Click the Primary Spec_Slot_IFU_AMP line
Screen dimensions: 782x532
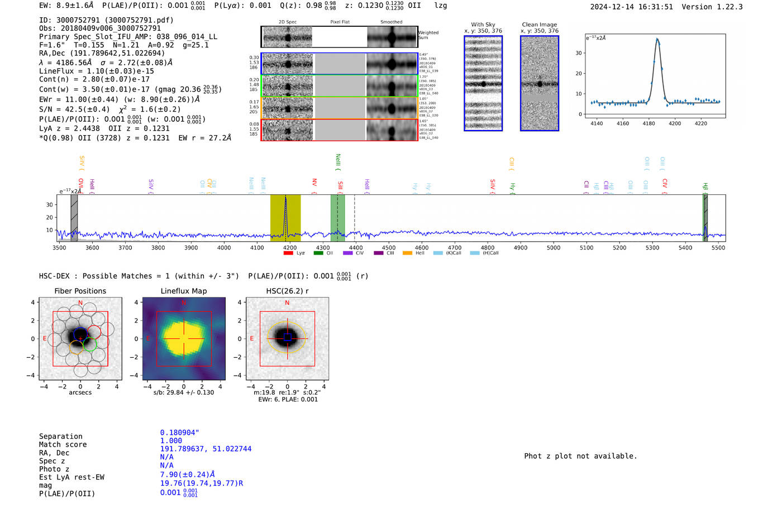(x=128, y=37)
